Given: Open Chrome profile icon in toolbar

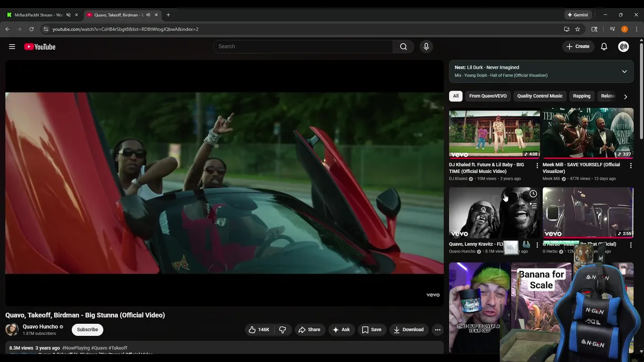Looking at the screenshot, I should click(x=624, y=29).
